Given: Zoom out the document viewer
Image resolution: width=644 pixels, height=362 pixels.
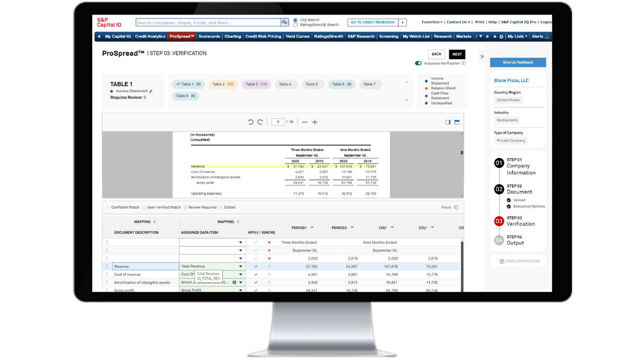Looking at the screenshot, I should 305,122.
